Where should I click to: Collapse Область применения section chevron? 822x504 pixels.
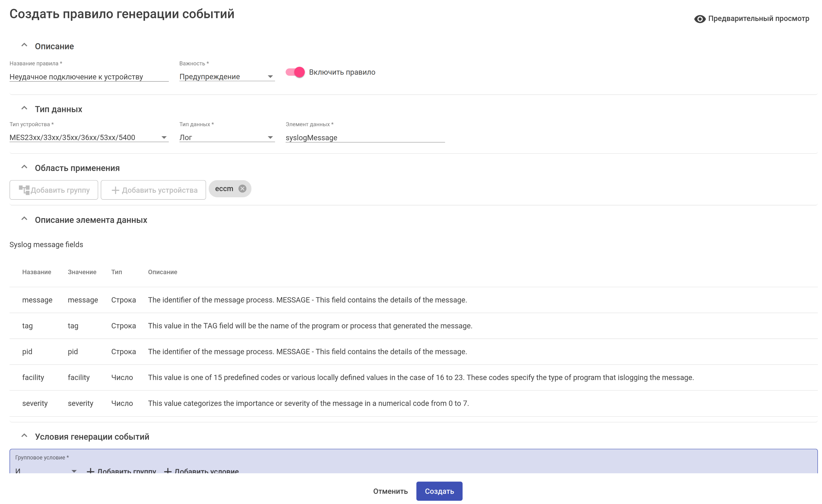[24, 167]
